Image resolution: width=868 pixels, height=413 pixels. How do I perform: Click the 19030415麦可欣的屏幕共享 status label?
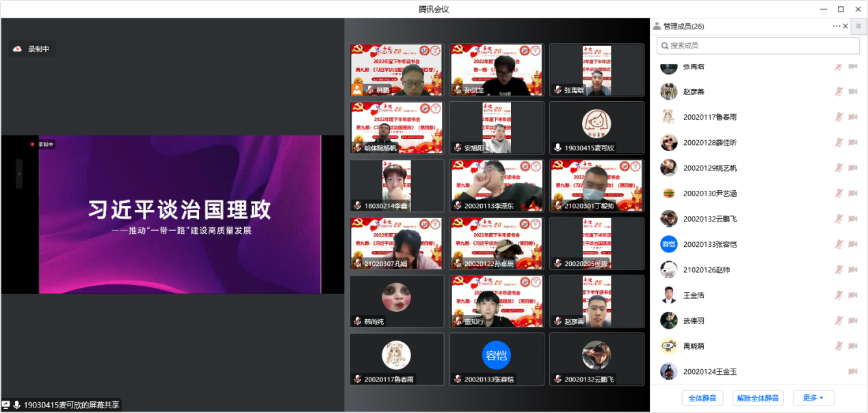[x=71, y=405]
